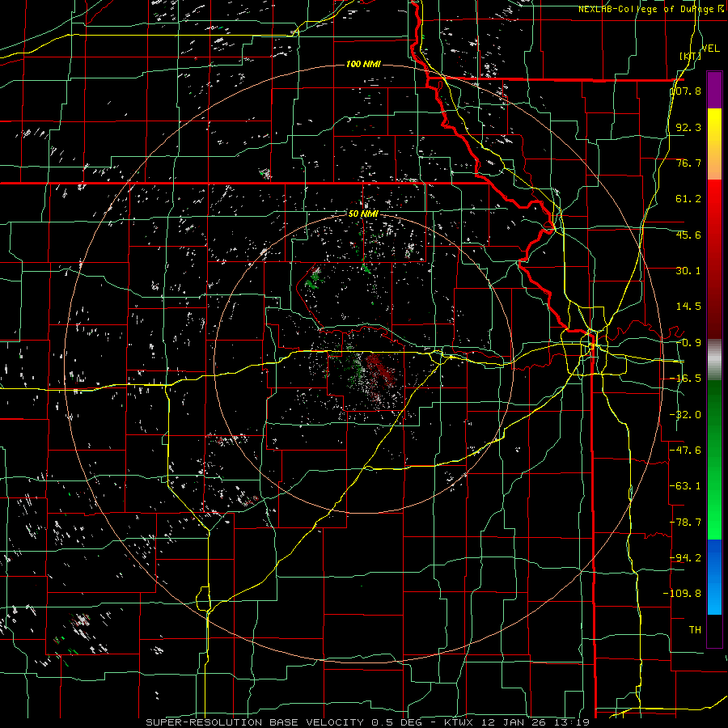Click the purple segment of the velocity color bar

tap(714, 90)
